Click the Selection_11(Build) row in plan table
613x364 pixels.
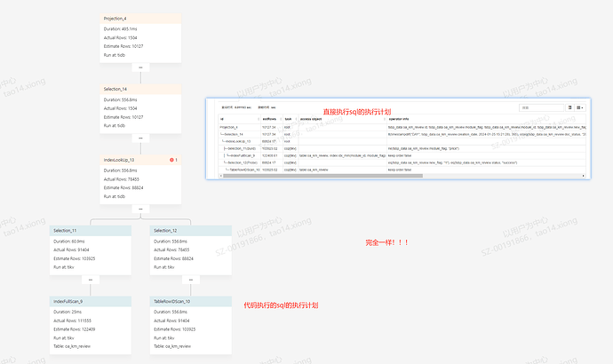[x=402, y=148]
